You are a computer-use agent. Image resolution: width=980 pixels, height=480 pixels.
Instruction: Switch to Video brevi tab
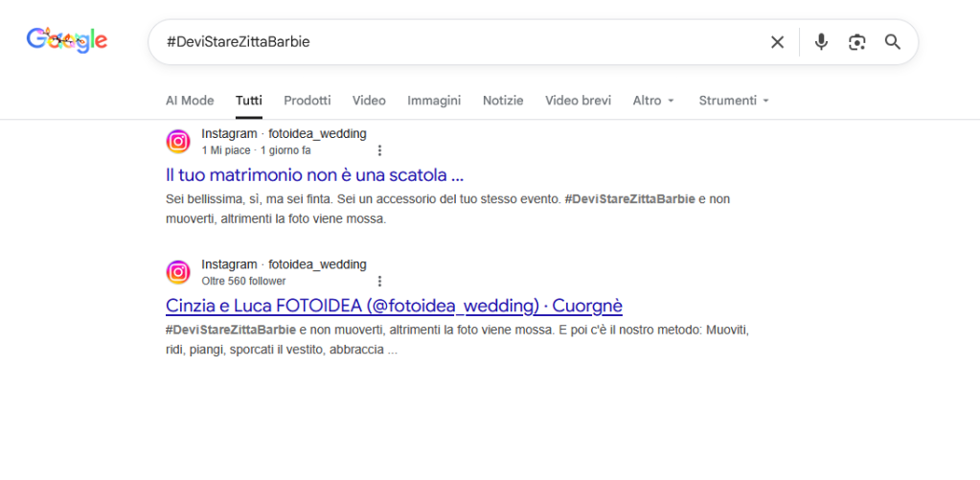click(x=578, y=101)
